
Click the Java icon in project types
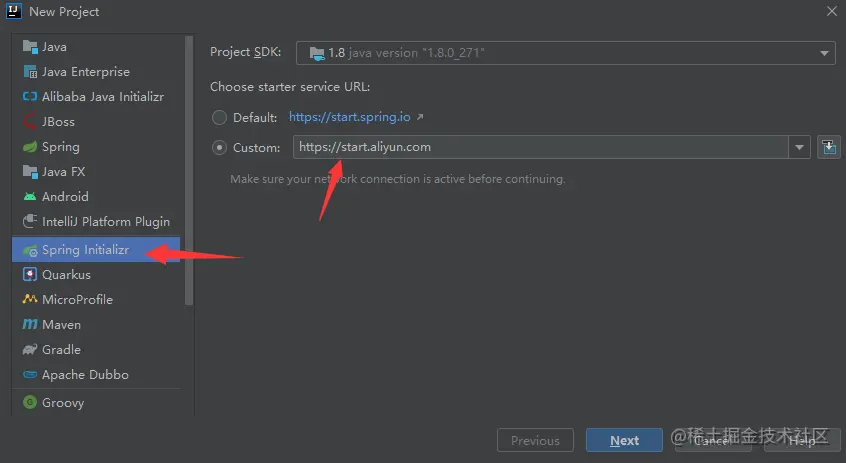(x=30, y=47)
